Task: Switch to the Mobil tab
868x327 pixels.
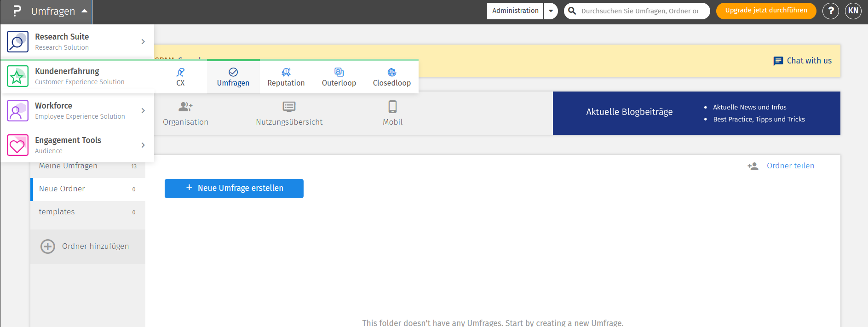Action: tap(392, 113)
